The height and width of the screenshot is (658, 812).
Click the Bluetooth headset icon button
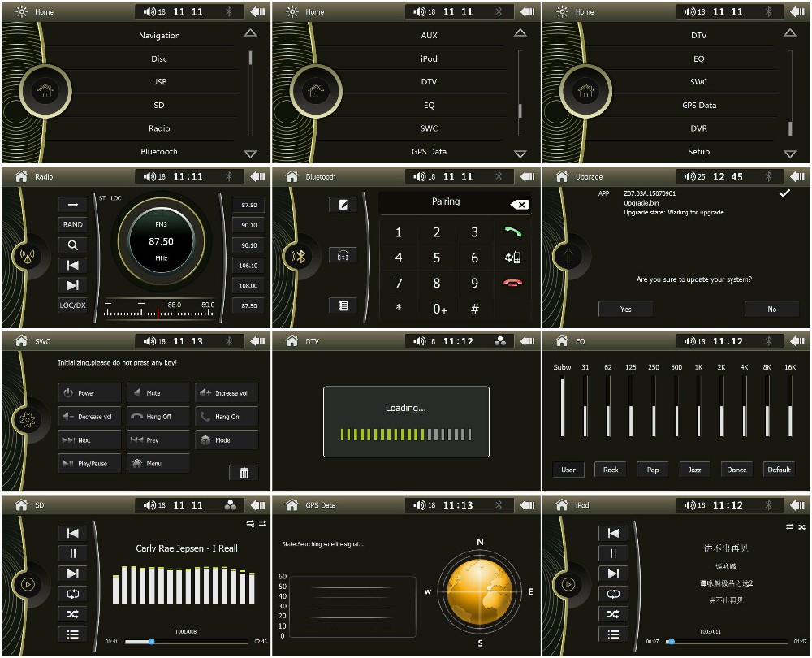(343, 255)
